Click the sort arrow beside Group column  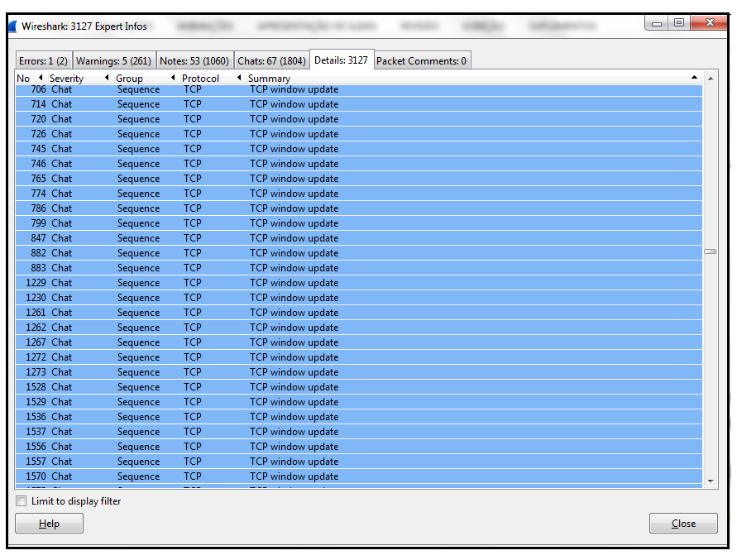tap(107, 78)
